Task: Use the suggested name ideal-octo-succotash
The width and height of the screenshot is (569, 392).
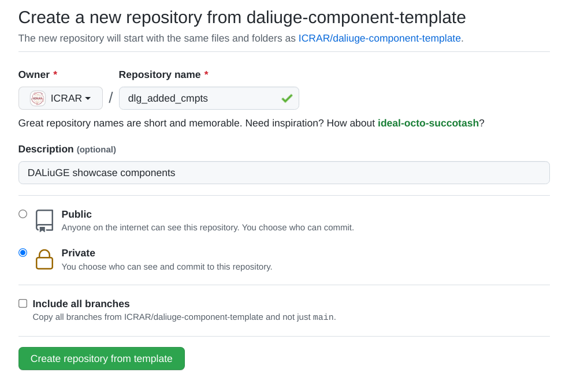Action: click(x=428, y=124)
